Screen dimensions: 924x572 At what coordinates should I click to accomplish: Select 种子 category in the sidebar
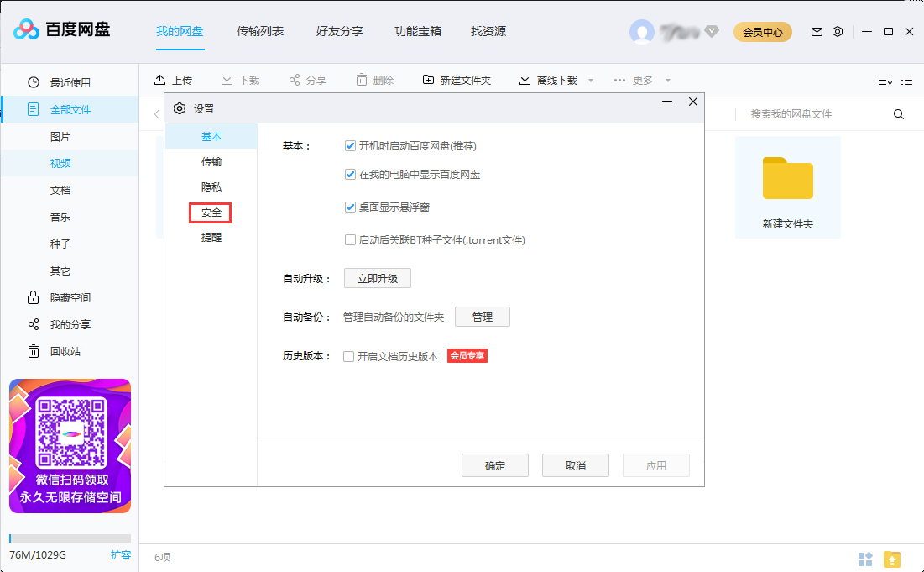coord(60,244)
